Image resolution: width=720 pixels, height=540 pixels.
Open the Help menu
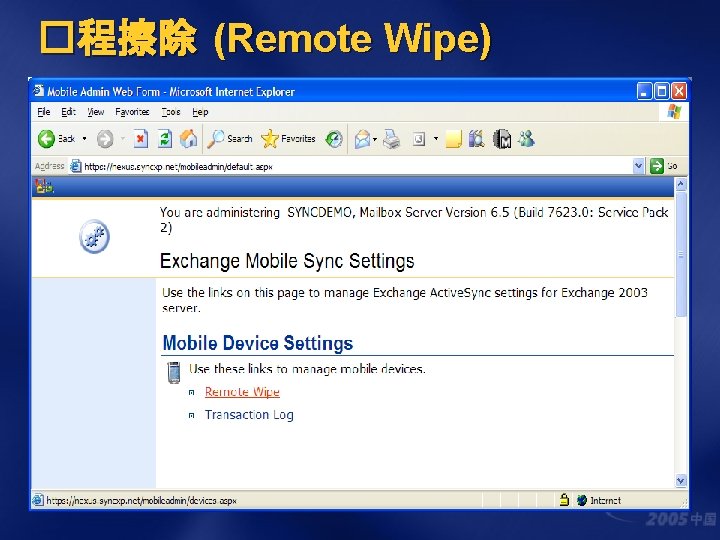[200, 112]
